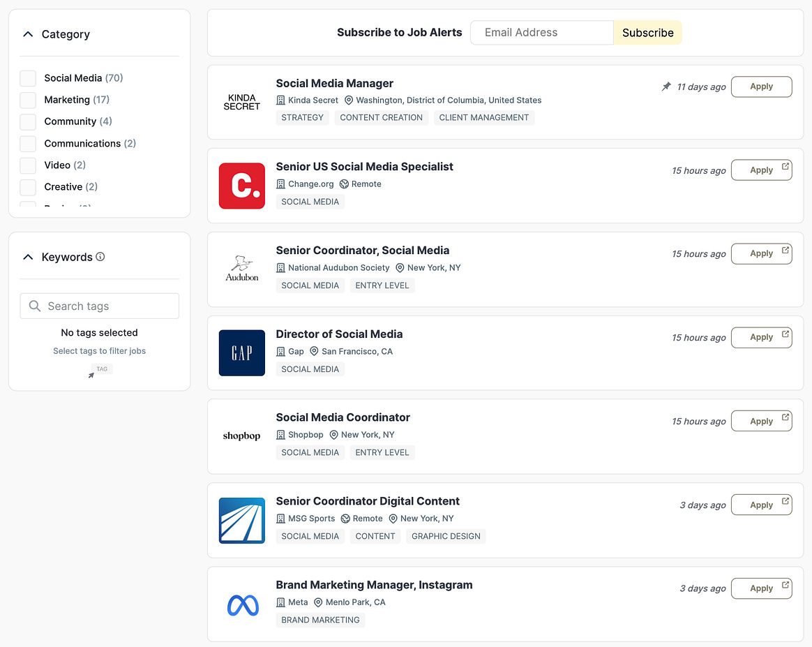Click the BRAND MARKETING tag
The height and width of the screenshot is (647, 812).
[321, 620]
